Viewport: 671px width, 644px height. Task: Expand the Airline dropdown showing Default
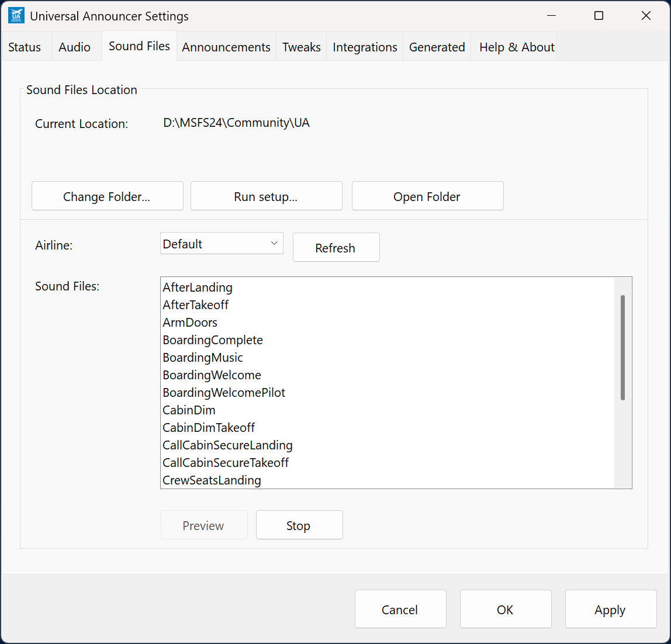tap(222, 244)
